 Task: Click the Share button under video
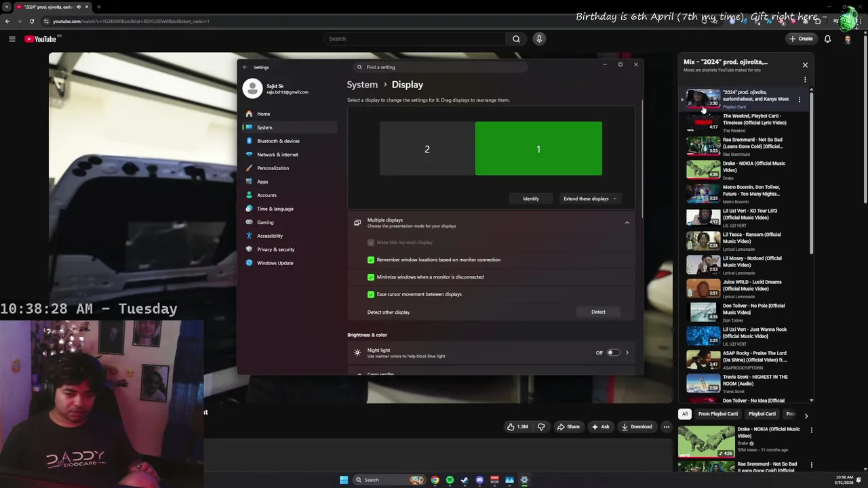568,427
